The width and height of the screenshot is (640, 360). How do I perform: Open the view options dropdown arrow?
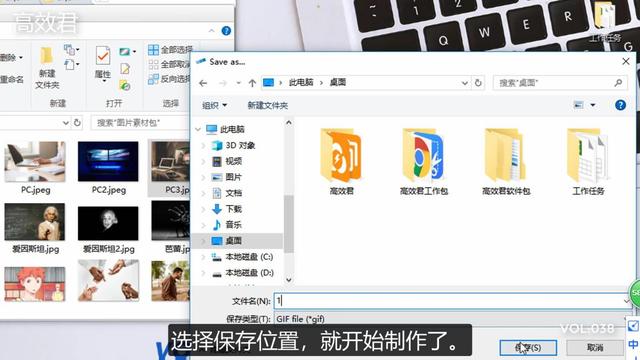593,105
